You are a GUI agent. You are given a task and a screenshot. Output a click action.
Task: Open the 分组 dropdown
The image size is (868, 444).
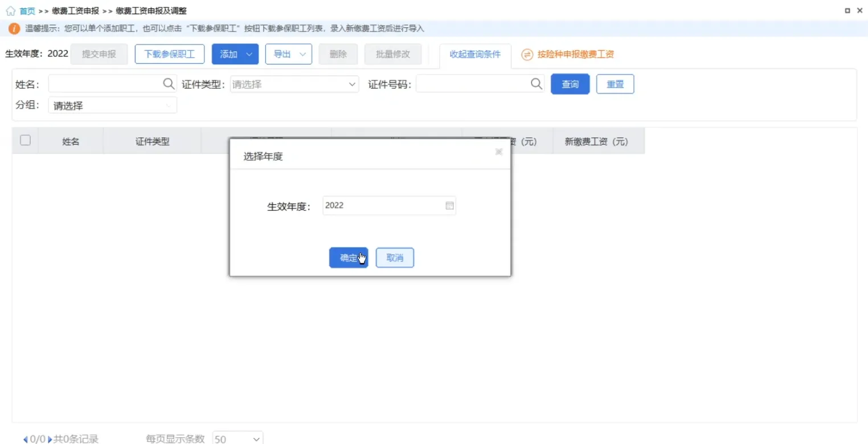click(113, 105)
